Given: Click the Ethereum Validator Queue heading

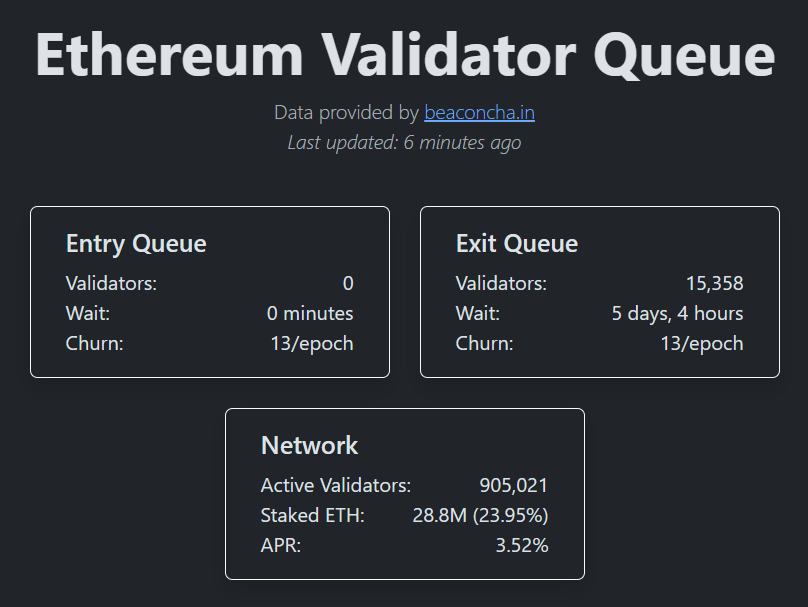Looking at the screenshot, I should point(404,55).
